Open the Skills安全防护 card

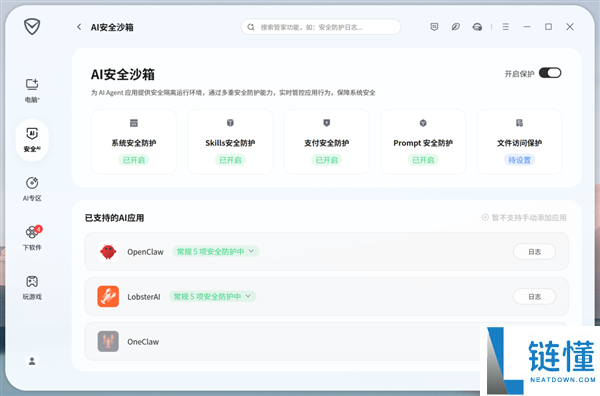230,142
